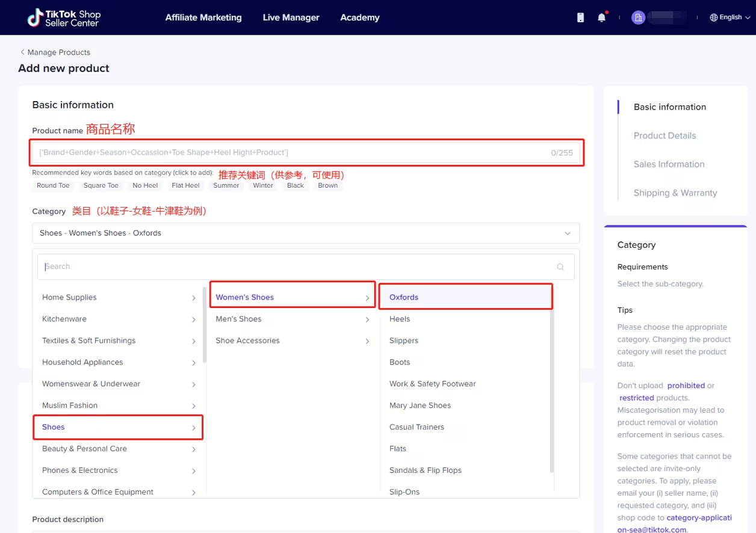Click the seller account avatar icon
This screenshot has height=533, width=756.
click(638, 17)
